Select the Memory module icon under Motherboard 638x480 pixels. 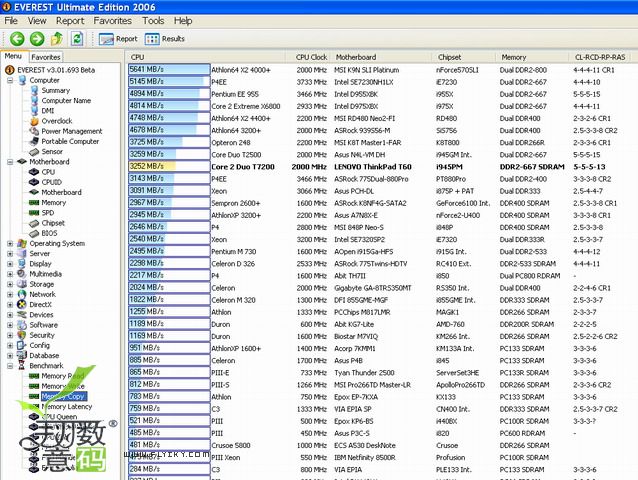coord(35,202)
